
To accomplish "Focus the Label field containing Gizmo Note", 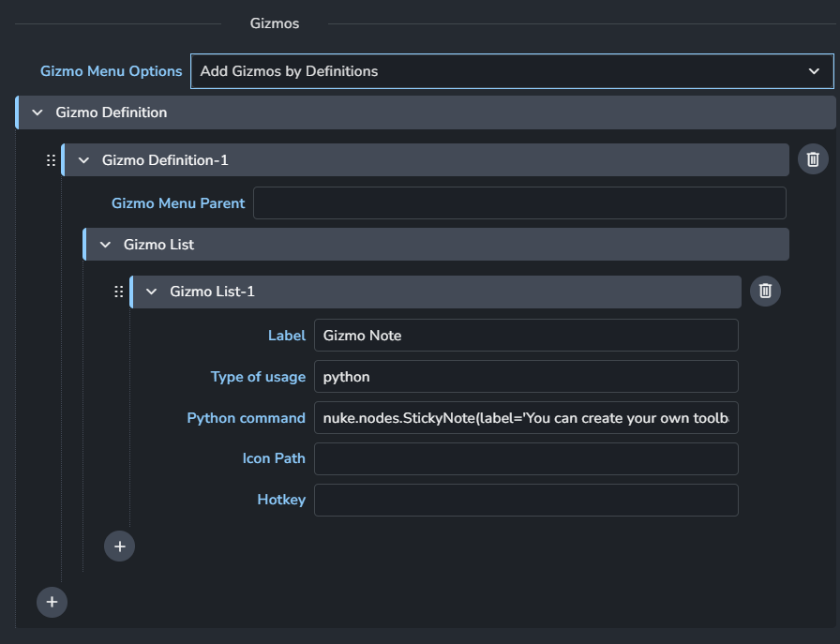I will [525, 336].
